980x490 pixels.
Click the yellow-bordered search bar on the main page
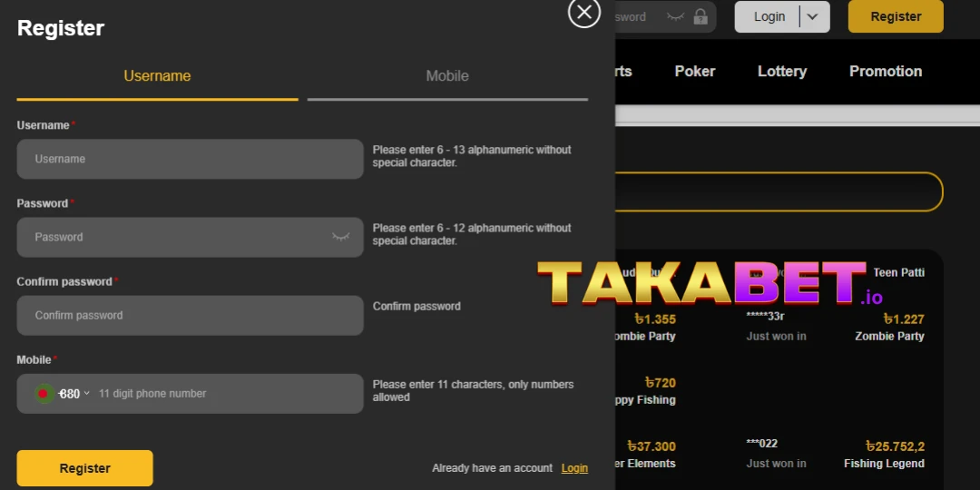(x=779, y=191)
